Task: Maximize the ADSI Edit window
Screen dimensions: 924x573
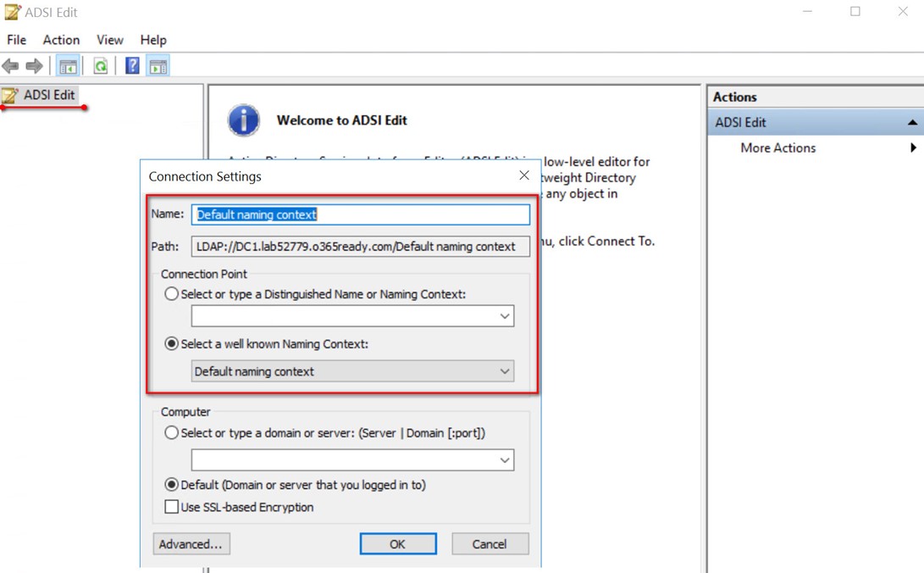Action: pos(855,11)
